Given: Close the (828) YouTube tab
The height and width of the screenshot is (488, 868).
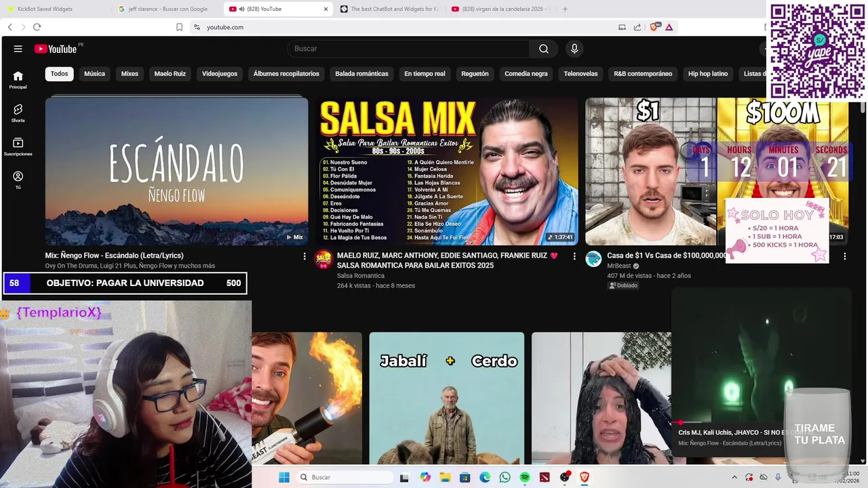Looking at the screenshot, I should [x=325, y=9].
